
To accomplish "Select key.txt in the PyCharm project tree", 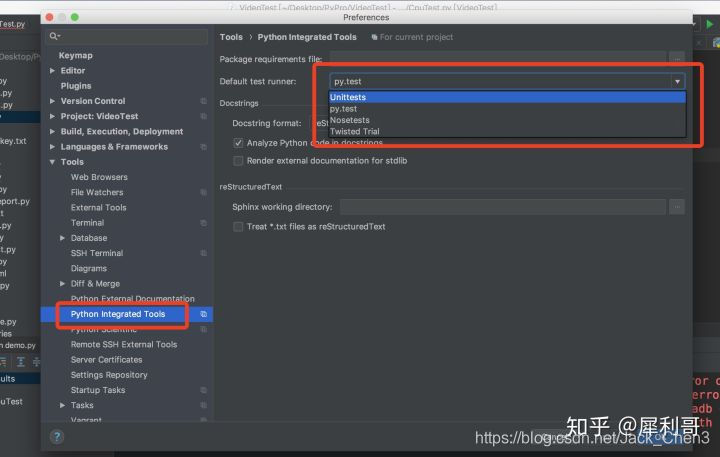I will [x=13, y=141].
